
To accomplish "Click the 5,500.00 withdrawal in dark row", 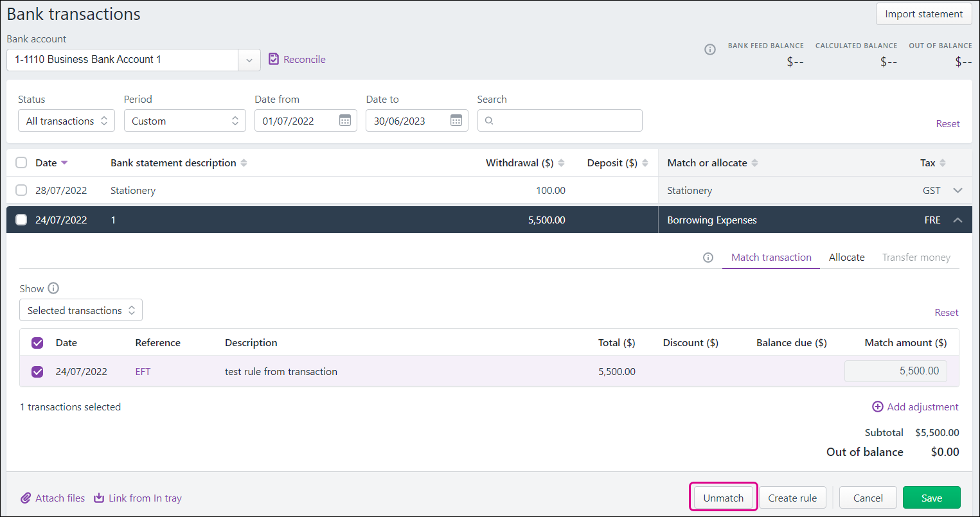I will tap(547, 220).
